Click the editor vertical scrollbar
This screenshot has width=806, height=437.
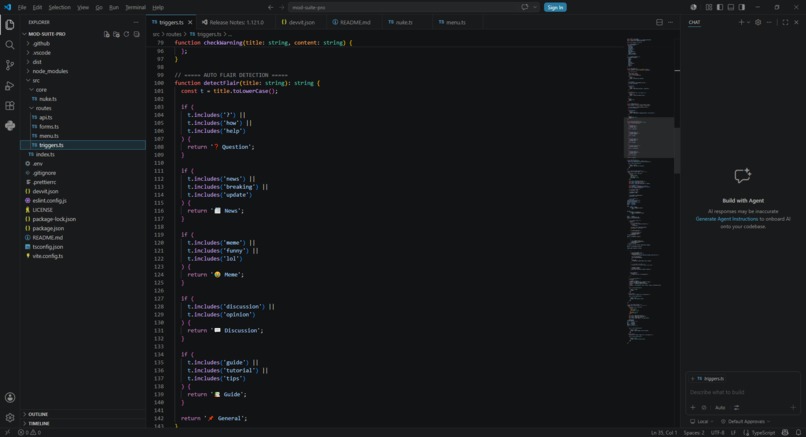(677, 151)
